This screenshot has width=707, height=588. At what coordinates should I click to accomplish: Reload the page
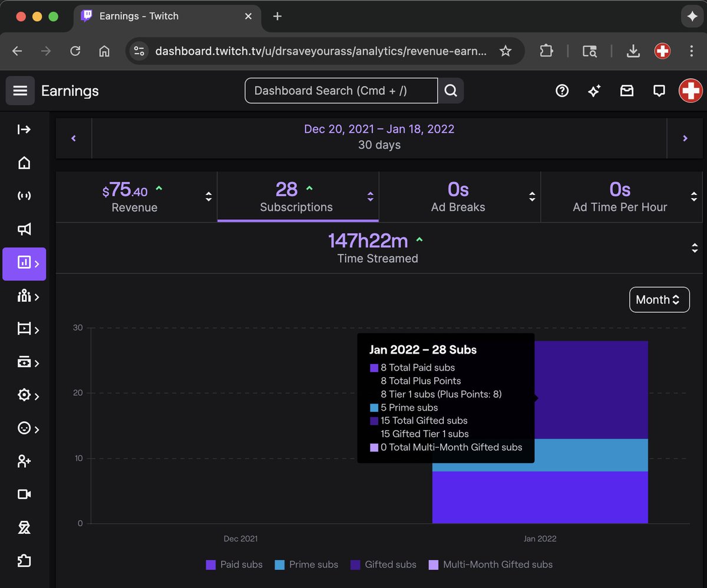pos(75,51)
